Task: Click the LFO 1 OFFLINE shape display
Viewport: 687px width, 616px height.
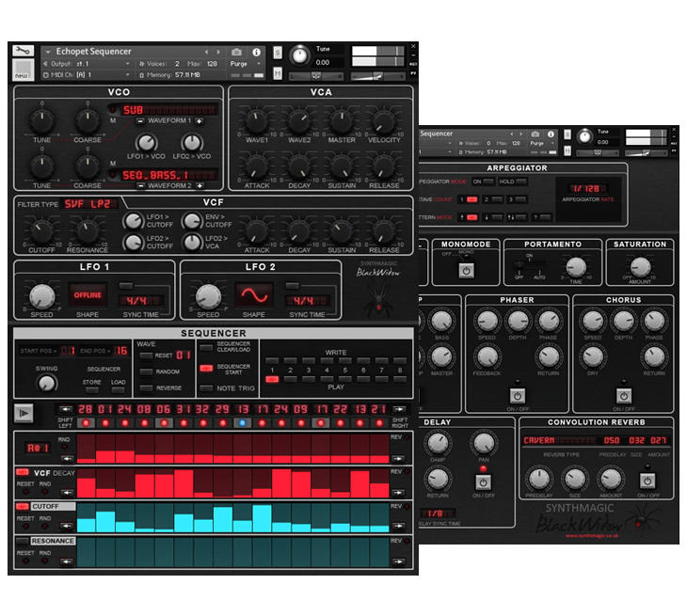Action: [88, 295]
